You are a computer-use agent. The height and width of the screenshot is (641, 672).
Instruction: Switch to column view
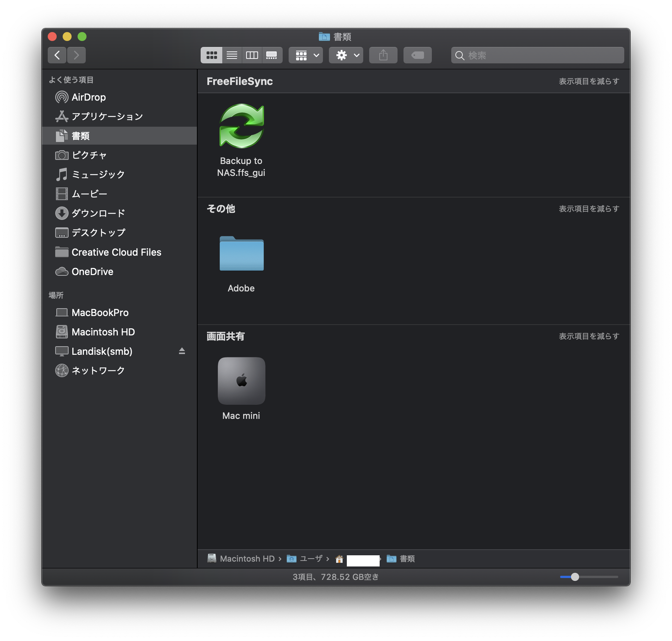[x=252, y=55]
